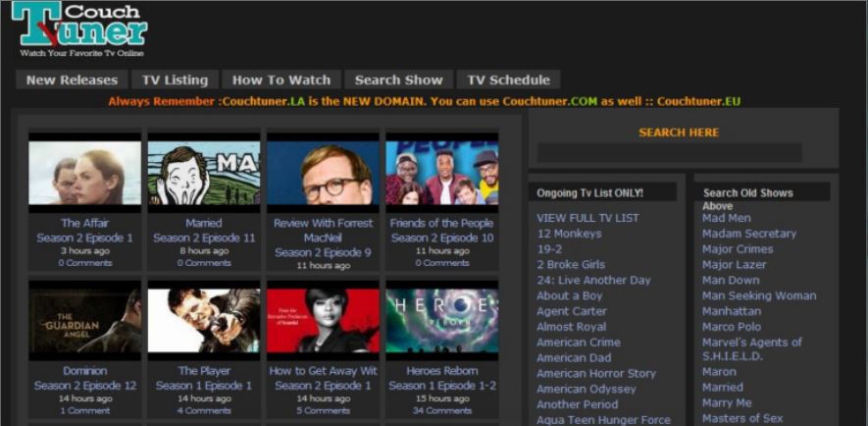Select Marco Polo show
This screenshot has height=426, width=868.
(732, 326)
